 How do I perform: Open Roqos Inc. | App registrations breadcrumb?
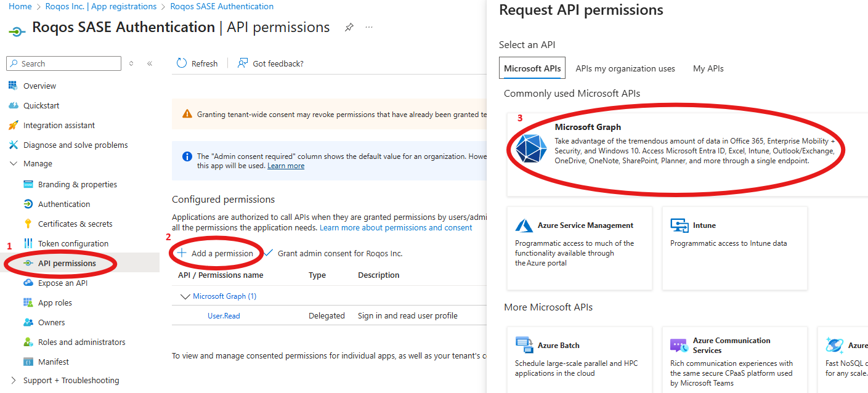(x=101, y=6)
